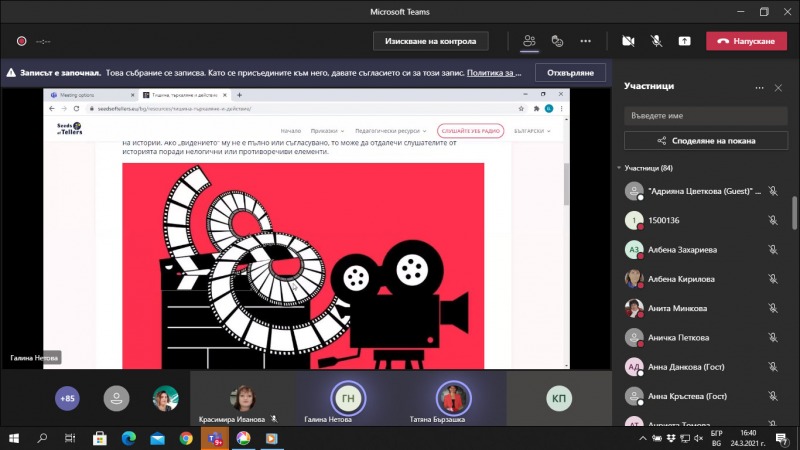Open the Начало menu item
The width and height of the screenshot is (800, 450).
291,131
